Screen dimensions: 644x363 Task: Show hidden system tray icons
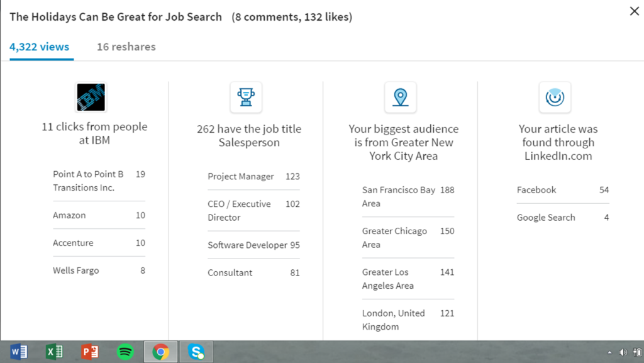609,352
